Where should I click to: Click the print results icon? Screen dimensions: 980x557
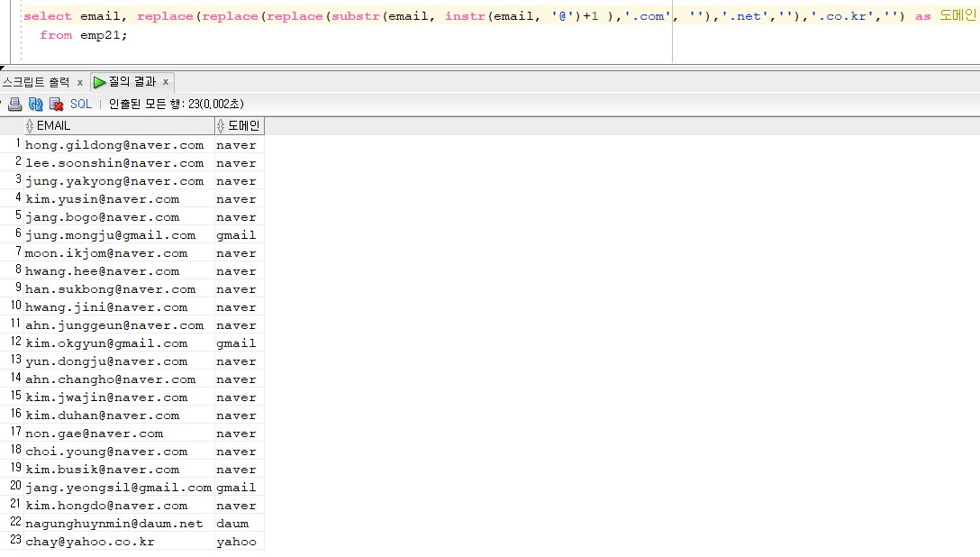(x=14, y=105)
